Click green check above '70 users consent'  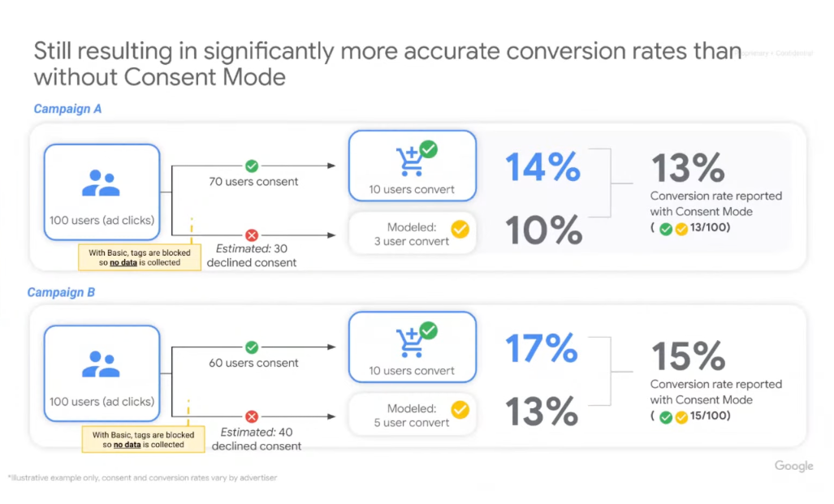click(252, 166)
